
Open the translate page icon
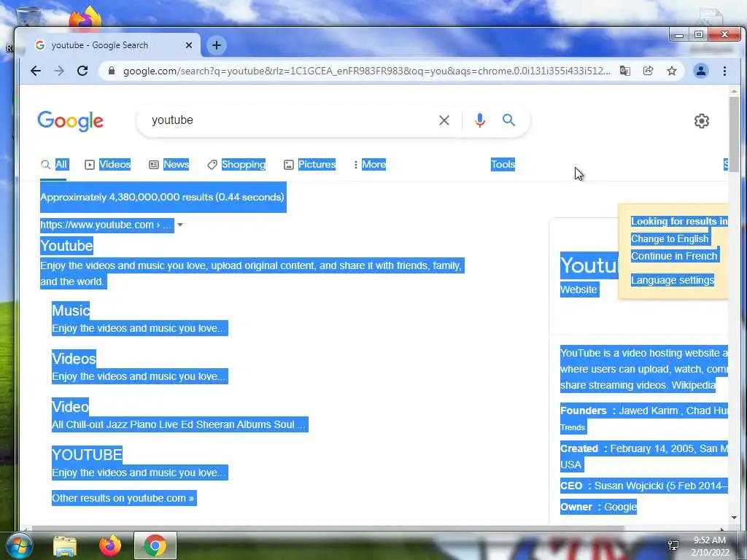point(625,71)
